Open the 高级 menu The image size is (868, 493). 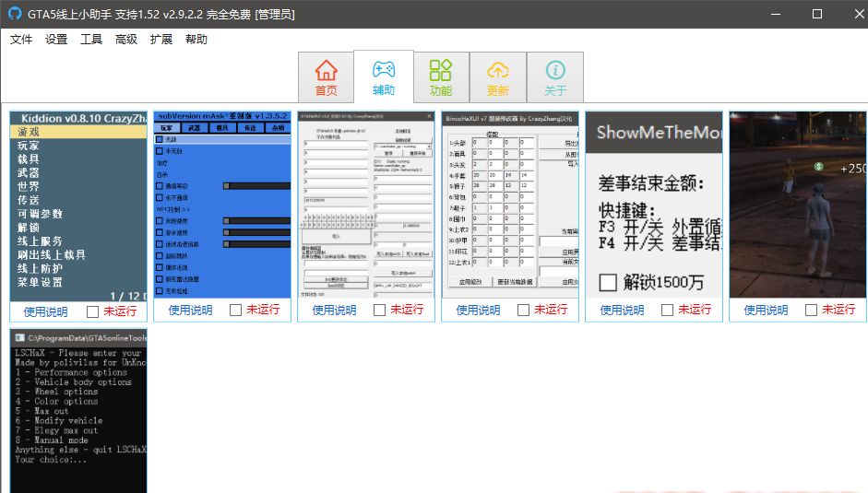tap(125, 40)
